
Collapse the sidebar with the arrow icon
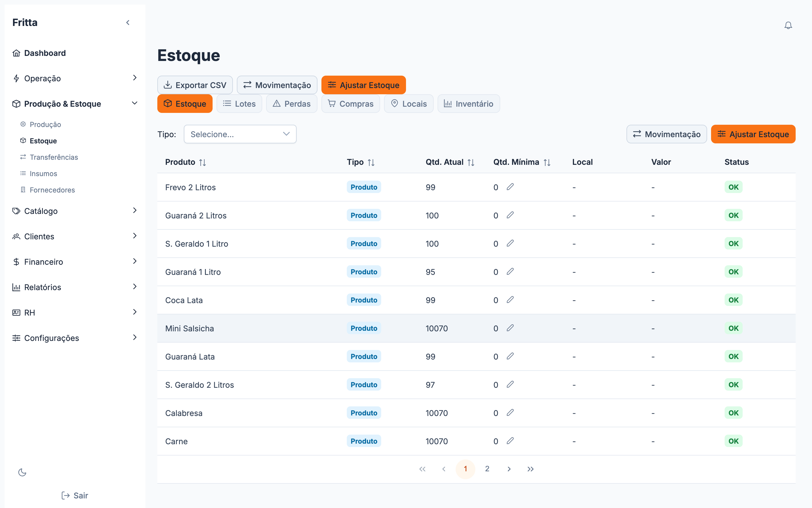tap(128, 23)
